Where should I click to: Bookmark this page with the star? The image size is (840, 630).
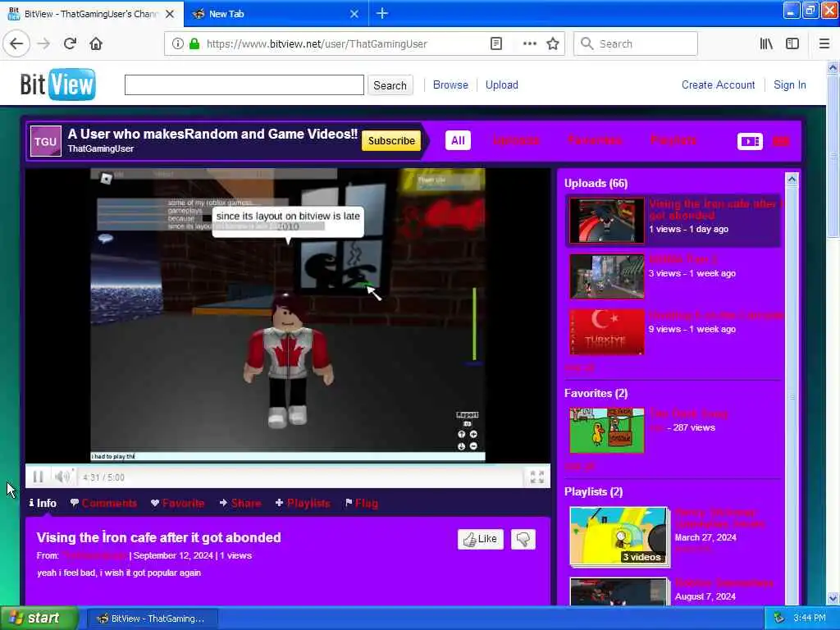[x=553, y=43]
